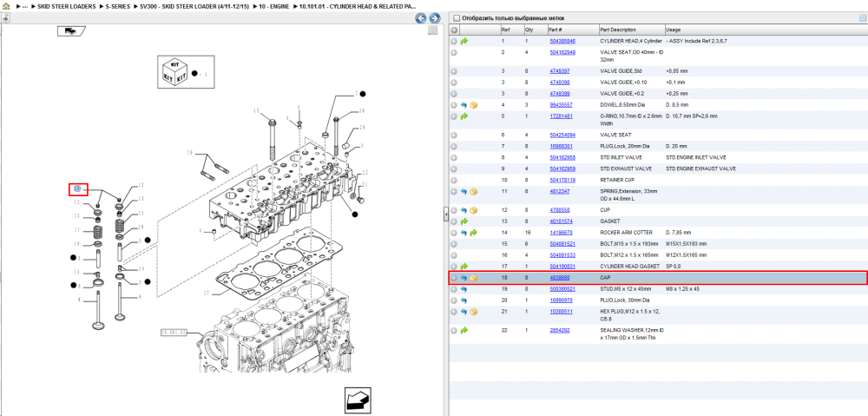This screenshot has height=416, width=868.
Task: Click green arrow icon on CYLINDER HEAD row
Action: [x=464, y=41]
